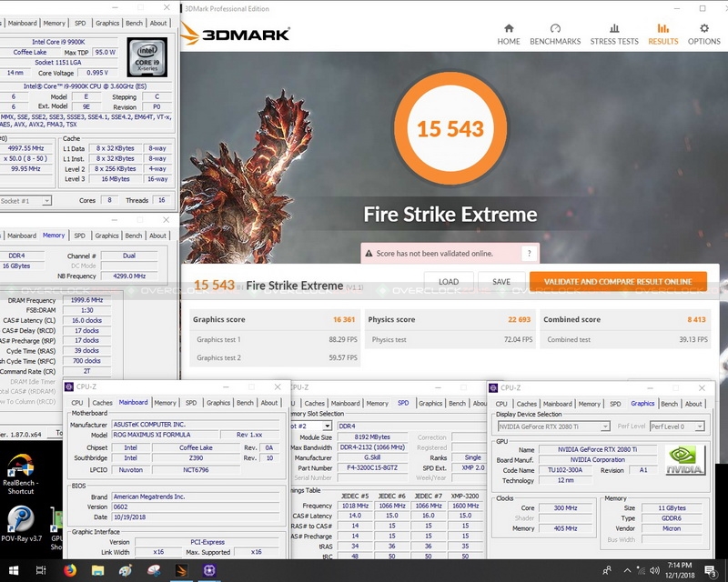Click ROG MAXIMUS XI FORMULA model field
728x582 pixels.
[x=165, y=435]
